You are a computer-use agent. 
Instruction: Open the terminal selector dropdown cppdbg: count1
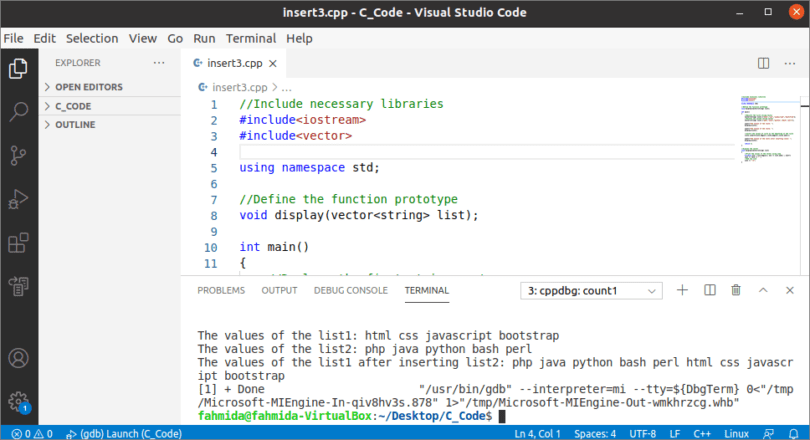(x=591, y=291)
